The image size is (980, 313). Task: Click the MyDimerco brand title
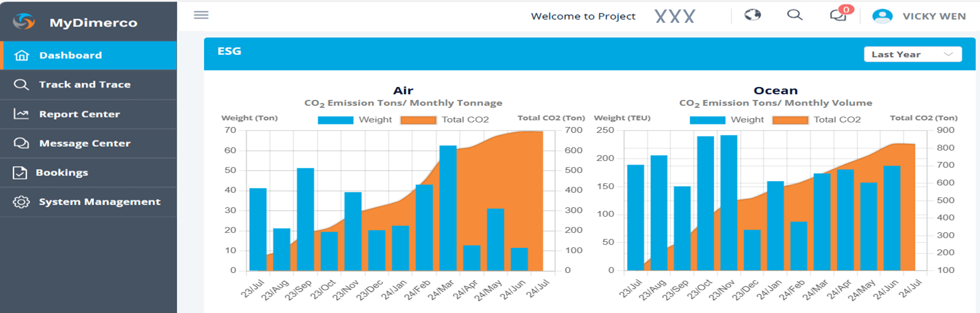[x=93, y=22]
